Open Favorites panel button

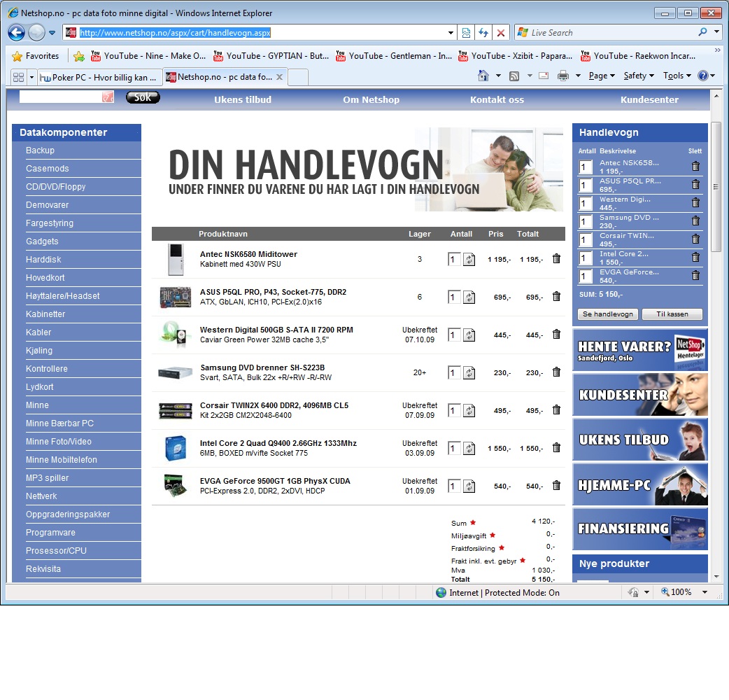(36, 56)
